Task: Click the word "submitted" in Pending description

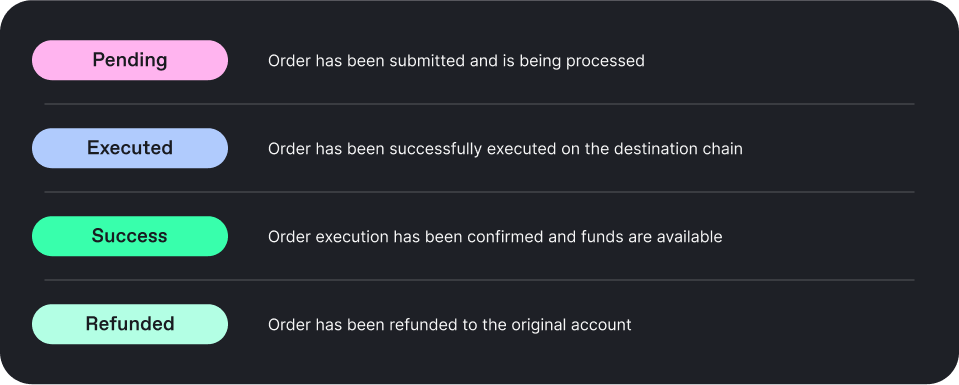Action: [x=423, y=61]
